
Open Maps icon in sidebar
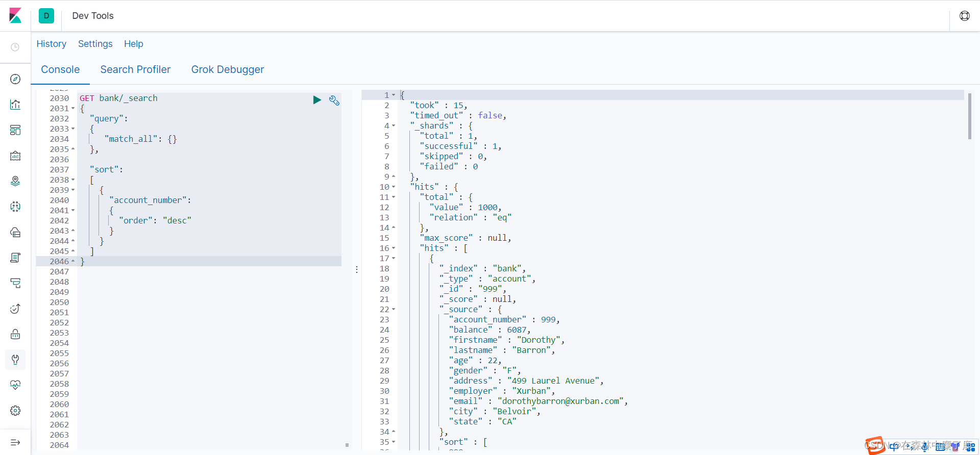[x=15, y=181]
